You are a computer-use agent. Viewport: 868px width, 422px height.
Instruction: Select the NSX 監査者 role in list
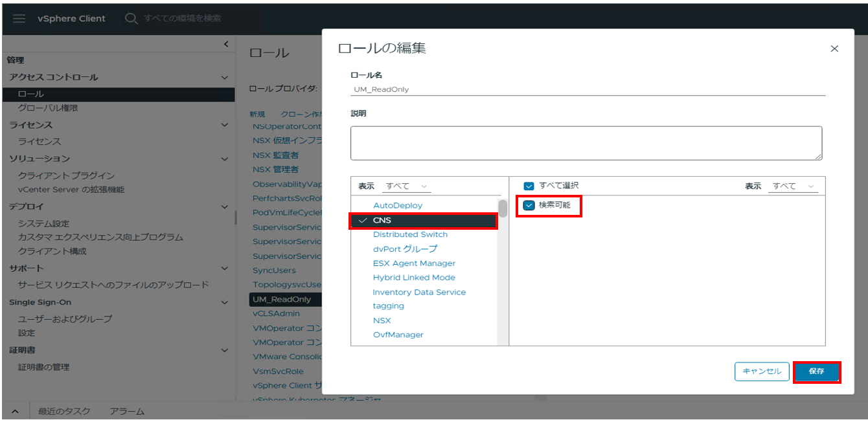pyautogui.click(x=276, y=155)
